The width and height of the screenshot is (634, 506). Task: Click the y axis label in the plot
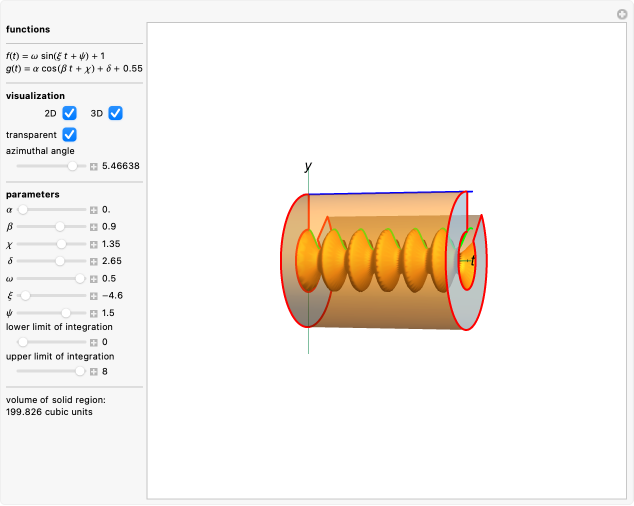[309, 166]
